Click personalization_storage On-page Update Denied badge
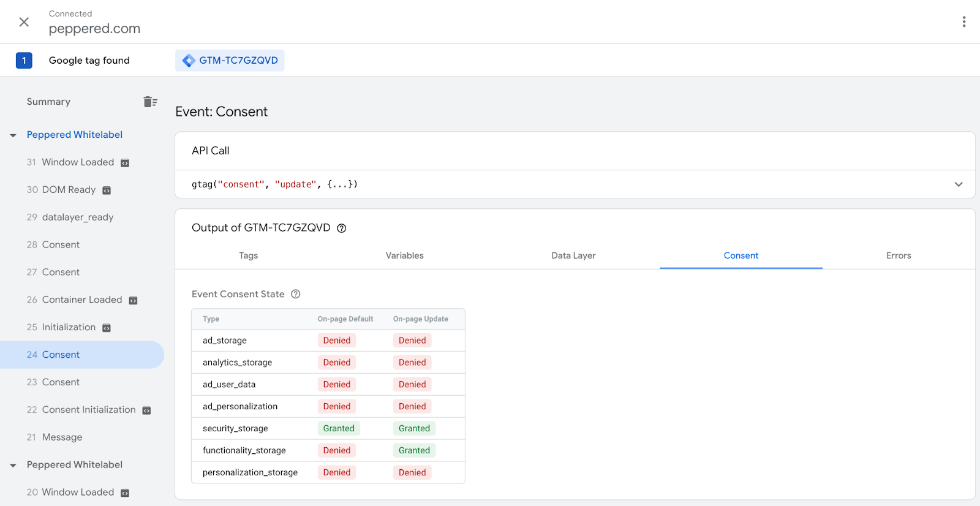Image resolution: width=980 pixels, height=506 pixels. click(412, 472)
